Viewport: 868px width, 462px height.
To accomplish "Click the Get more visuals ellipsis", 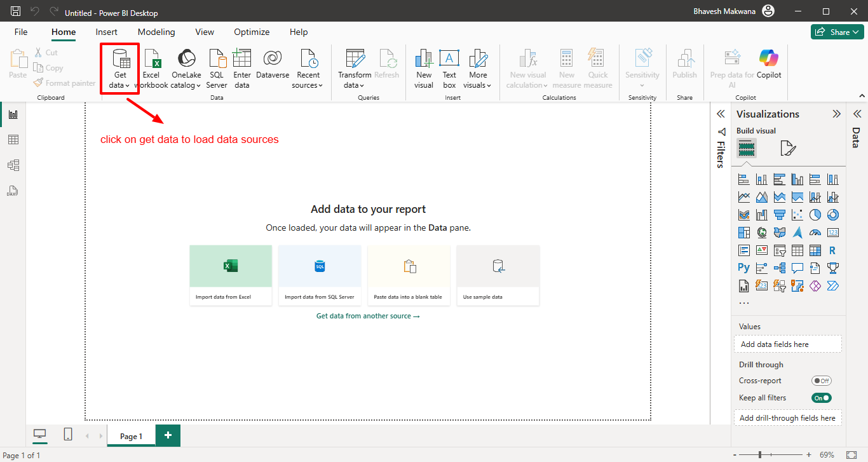I will point(744,302).
